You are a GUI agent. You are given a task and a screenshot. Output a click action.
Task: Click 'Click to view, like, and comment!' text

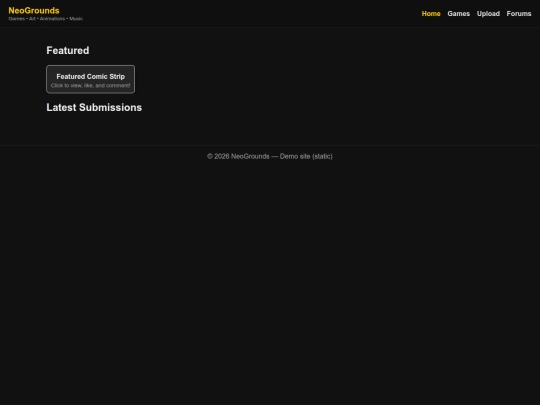pyautogui.click(x=91, y=85)
